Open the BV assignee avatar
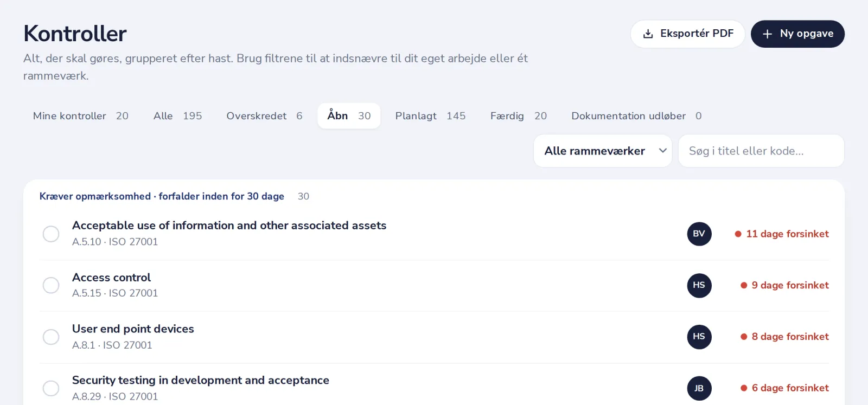 (699, 234)
